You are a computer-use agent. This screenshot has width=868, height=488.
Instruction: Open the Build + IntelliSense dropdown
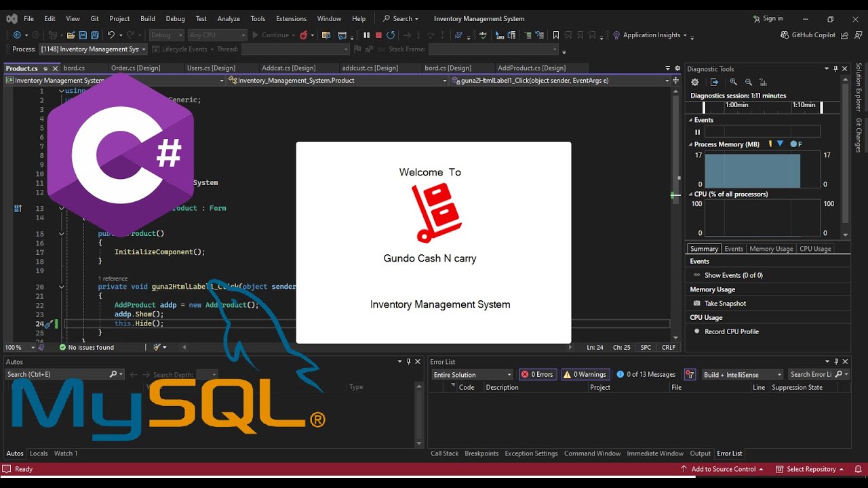click(x=742, y=375)
